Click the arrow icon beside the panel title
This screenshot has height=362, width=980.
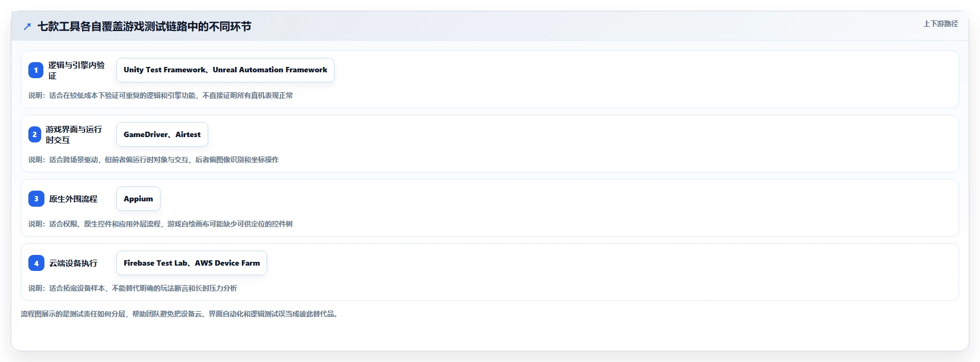pos(27,26)
